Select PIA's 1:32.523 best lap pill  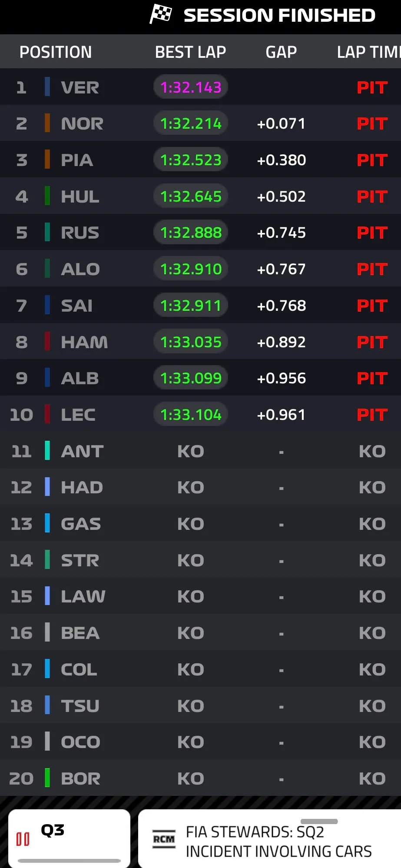coord(191,160)
